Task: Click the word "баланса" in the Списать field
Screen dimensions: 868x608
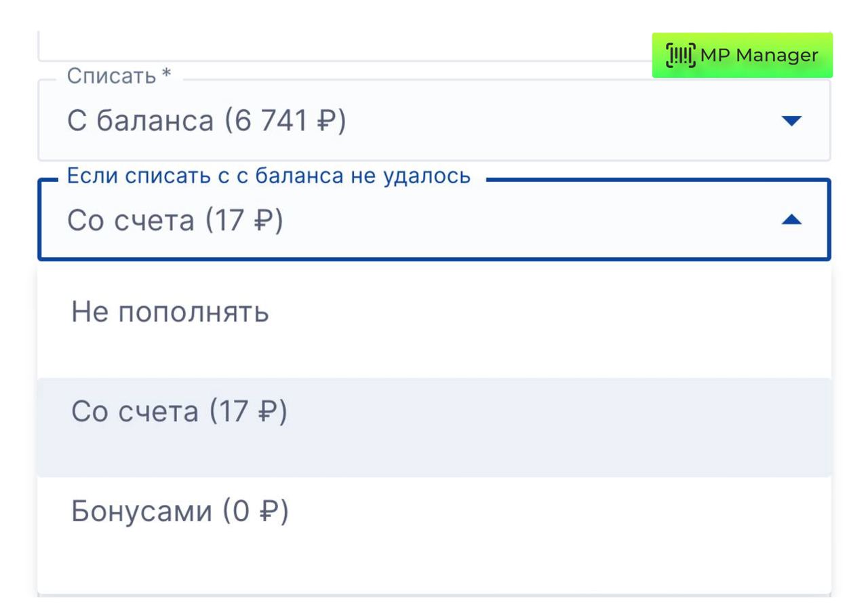Action: coord(155,121)
